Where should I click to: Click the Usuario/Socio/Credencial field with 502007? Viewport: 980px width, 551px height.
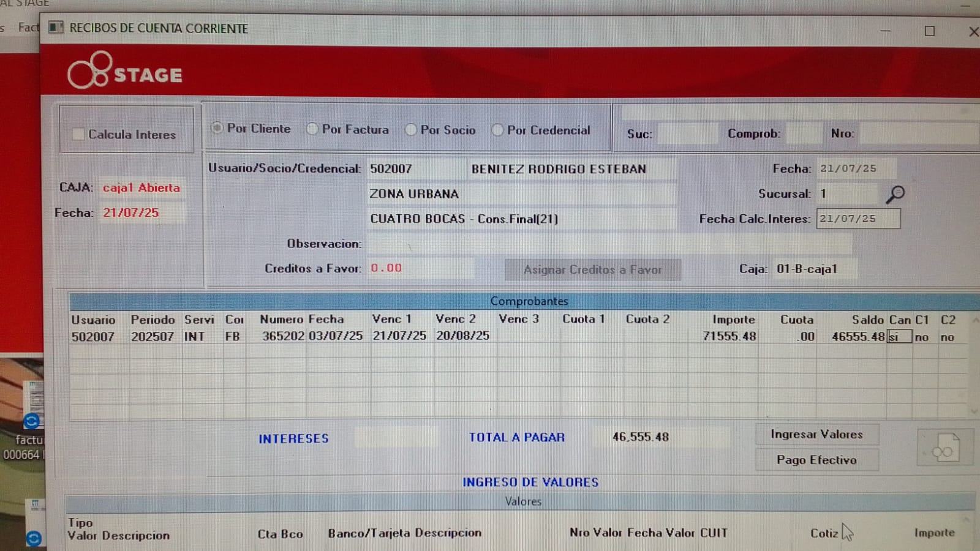(415, 169)
